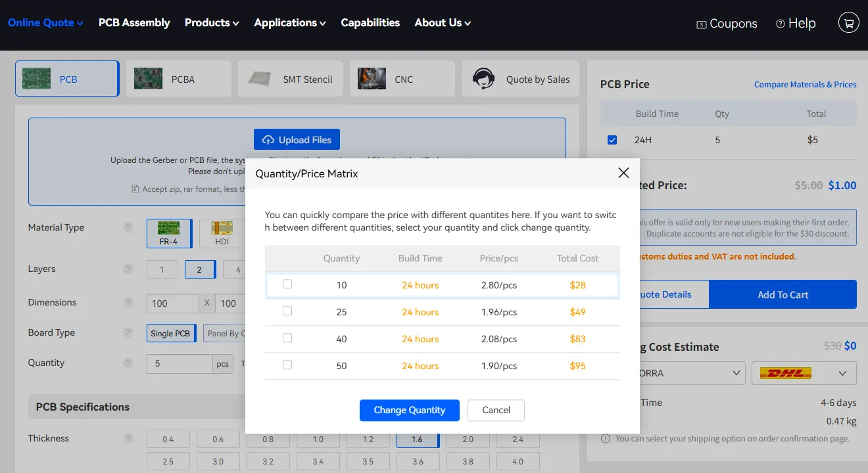Click the Thickness help icon

click(128, 438)
